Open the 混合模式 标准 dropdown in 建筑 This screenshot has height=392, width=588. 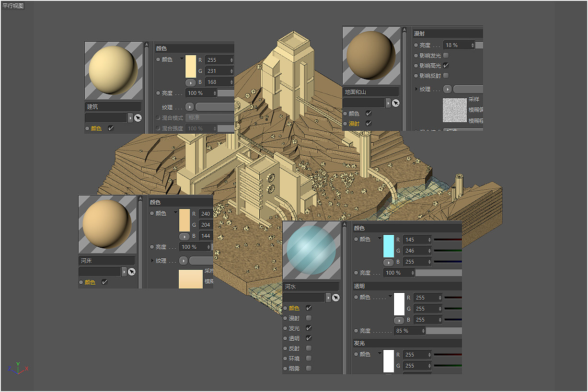pos(210,118)
